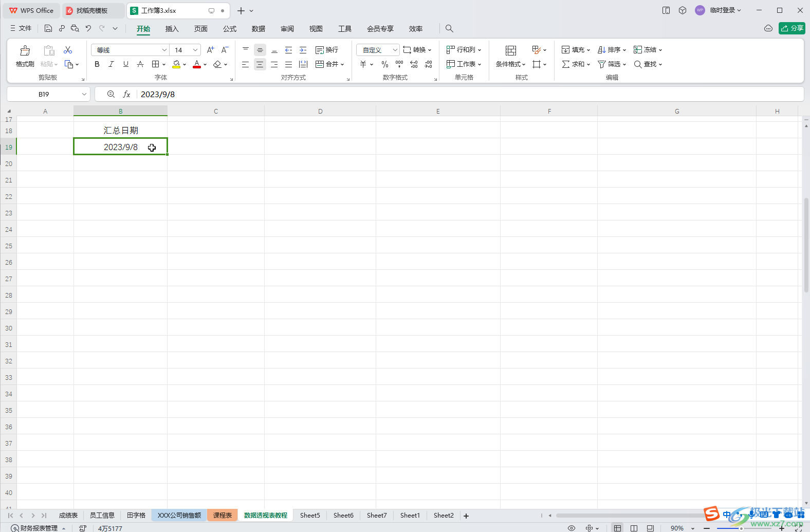Toggle eye protection mode icon
Image resolution: width=810 pixels, height=532 pixels.
pos(572,528)
